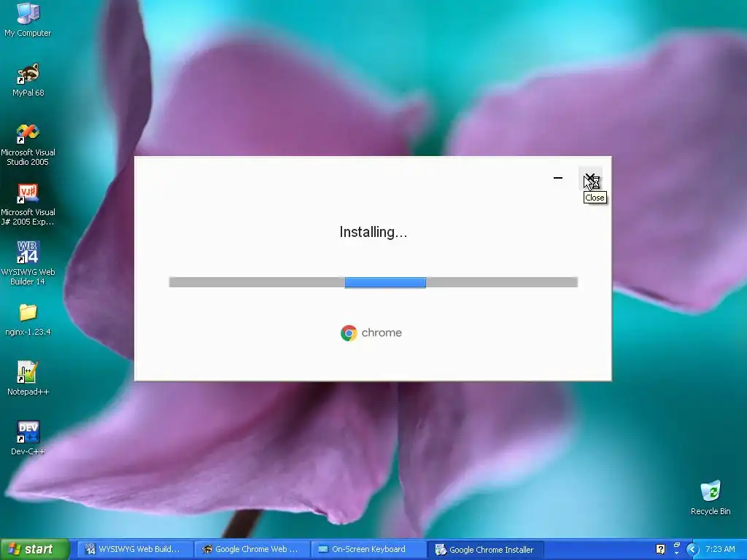
Task: Open the My Computer desktop icon
Action: (x=28, y=20)
